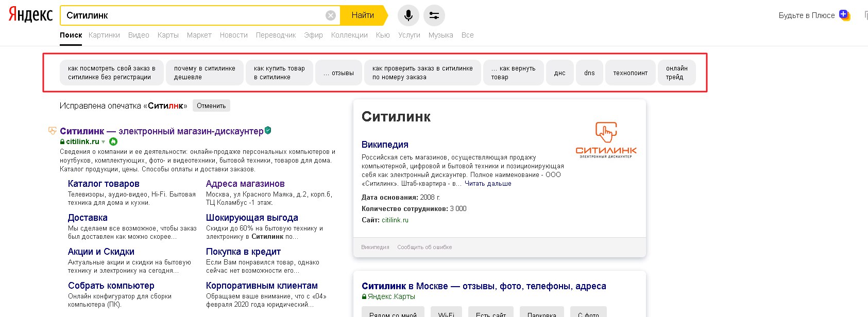
Task: Open the Поиск tab
Action: [x=71, y=35]
